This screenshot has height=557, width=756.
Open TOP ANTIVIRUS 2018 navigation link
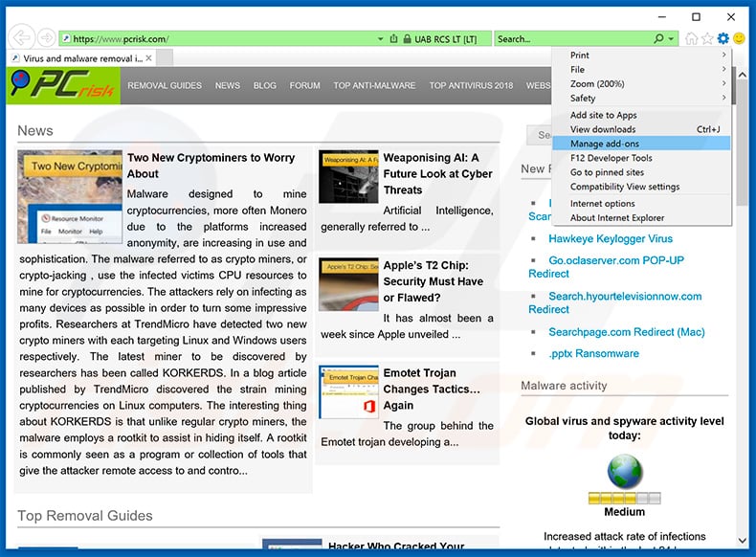tap(471, 85)
